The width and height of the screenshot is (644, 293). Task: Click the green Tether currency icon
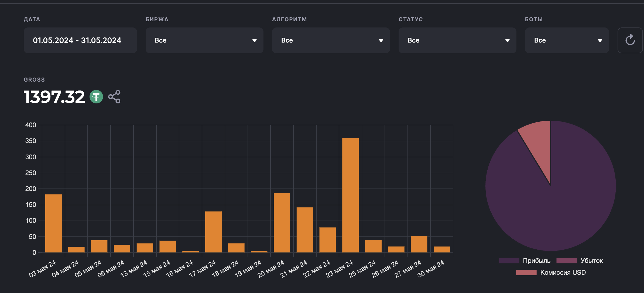tap(96, 97)
